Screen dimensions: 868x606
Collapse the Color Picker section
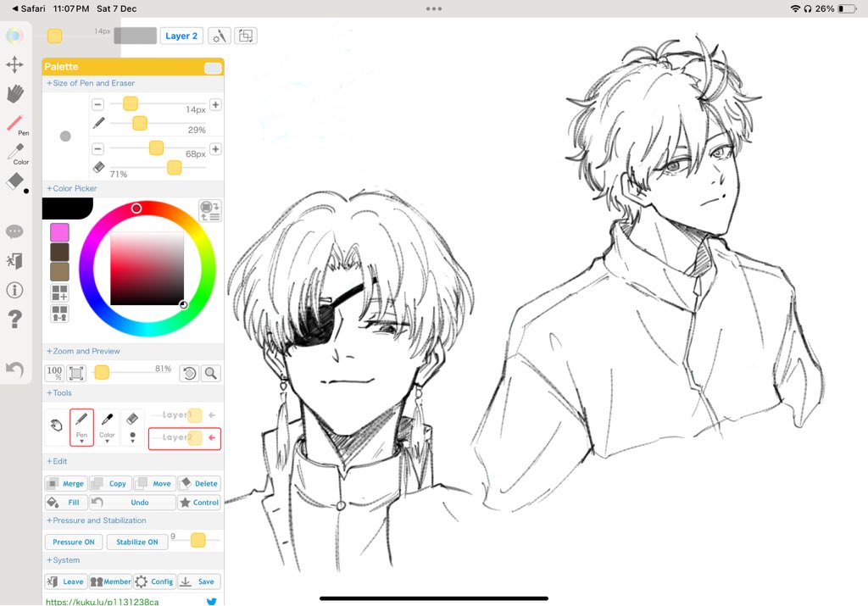72,188
